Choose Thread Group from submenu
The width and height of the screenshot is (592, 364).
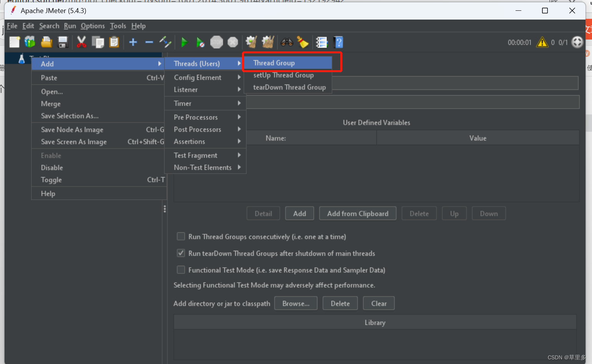click(x=288, y=63)
